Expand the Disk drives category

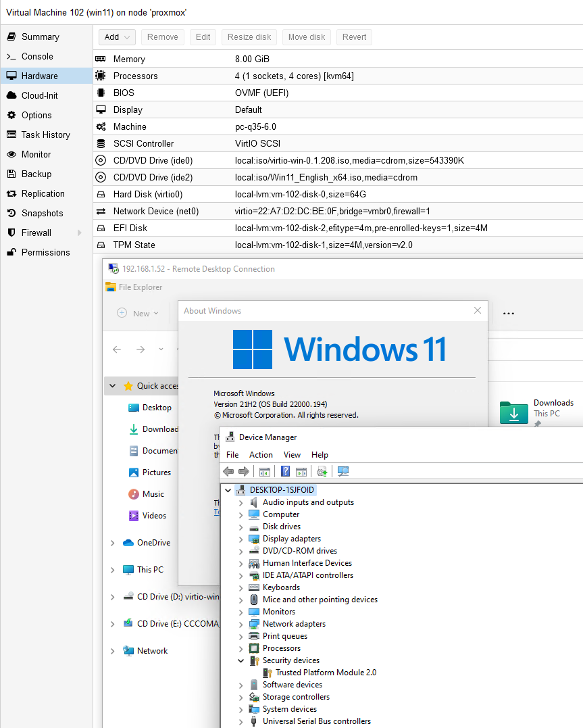(x=240, y=527)
